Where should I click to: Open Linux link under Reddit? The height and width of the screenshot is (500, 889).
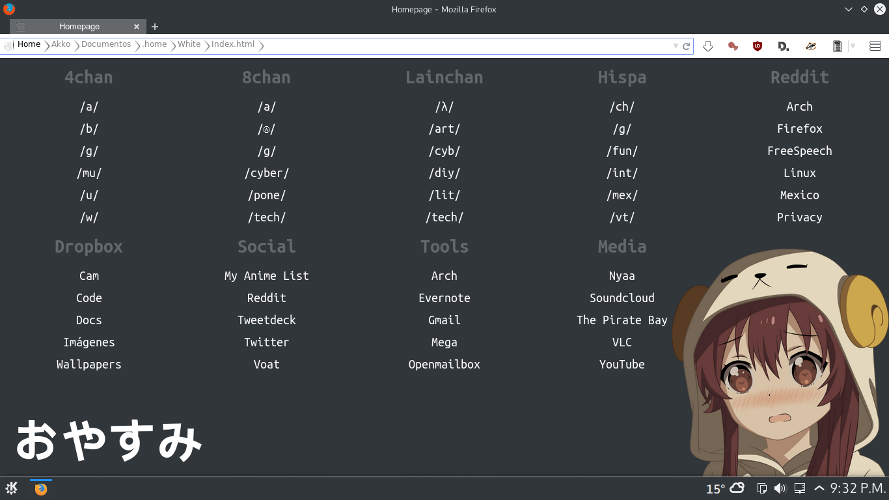(799, 173)
